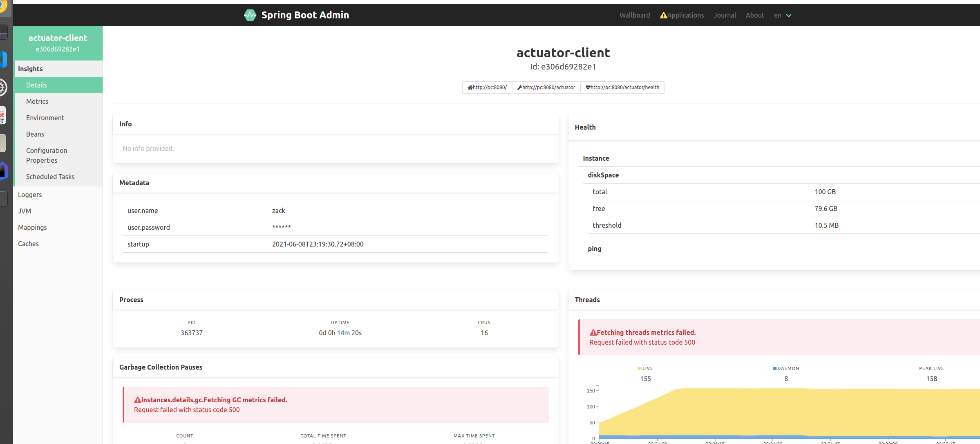Screen dimensions: 980x444
Task: Open the Metrics section in the sidebar
Action: click(37, 101)
